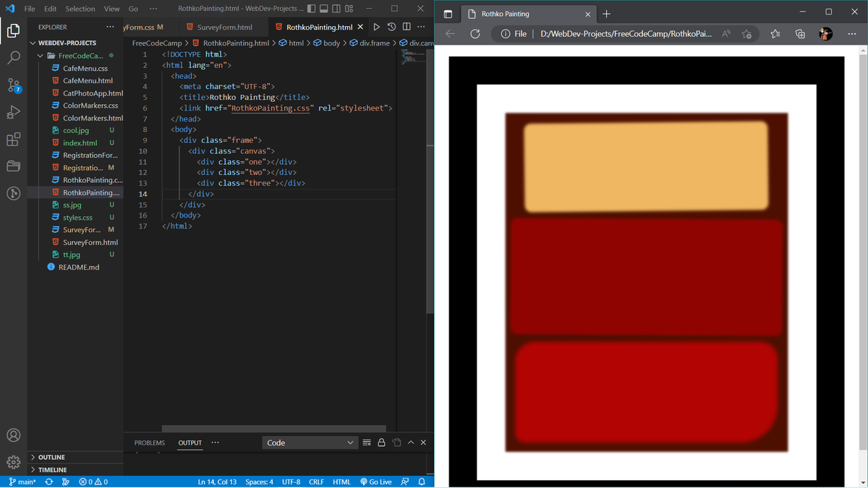Open Explorer more actions ellipsis
The image size is (868, 488).
[110, 27]
